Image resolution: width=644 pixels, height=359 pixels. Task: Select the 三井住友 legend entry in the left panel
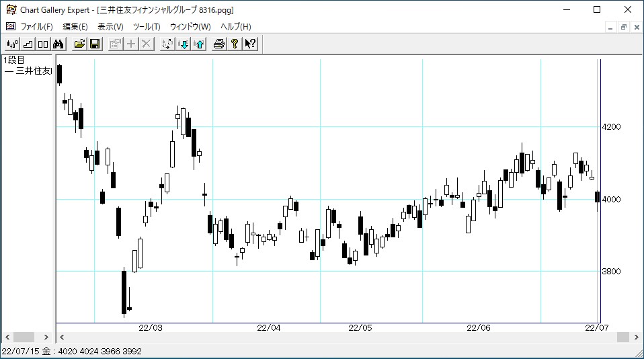pyautogui.click(x=28, y=71)
